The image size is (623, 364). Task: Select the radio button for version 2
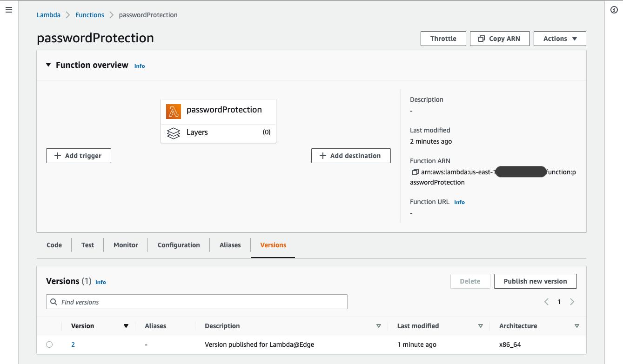[x=49, y=344]
